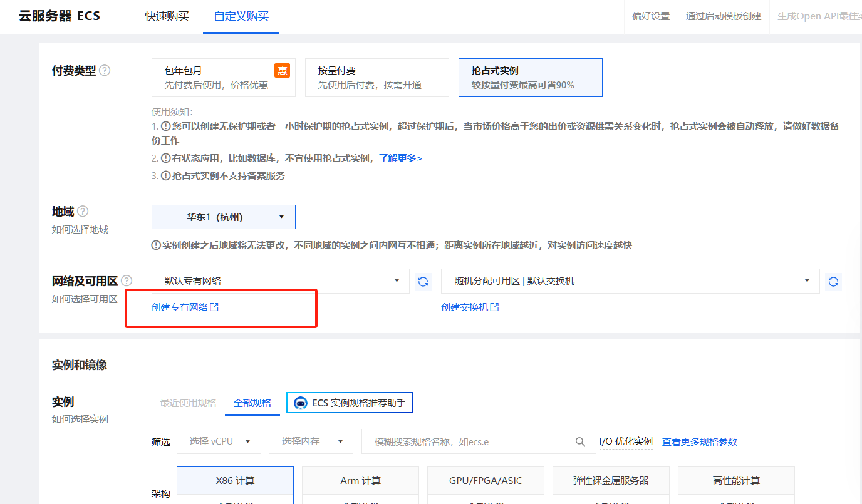Open the 了解更多> link
Screen dimensions: 862x504
pyautogui.click(x=400, y=158)
